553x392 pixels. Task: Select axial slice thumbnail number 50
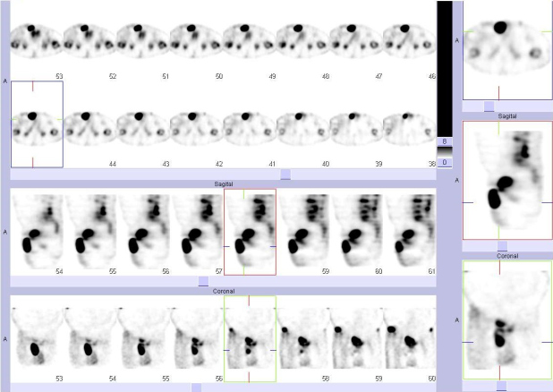coord(196,40)
